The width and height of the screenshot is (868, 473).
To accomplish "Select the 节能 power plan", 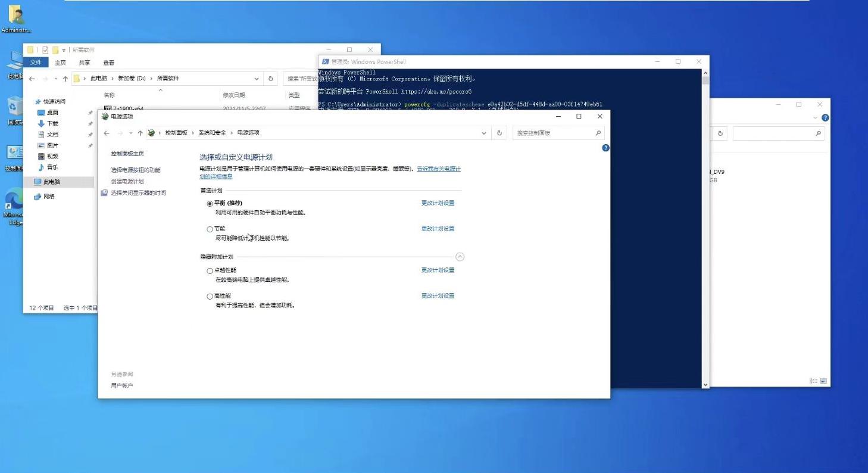I will 210,229.
